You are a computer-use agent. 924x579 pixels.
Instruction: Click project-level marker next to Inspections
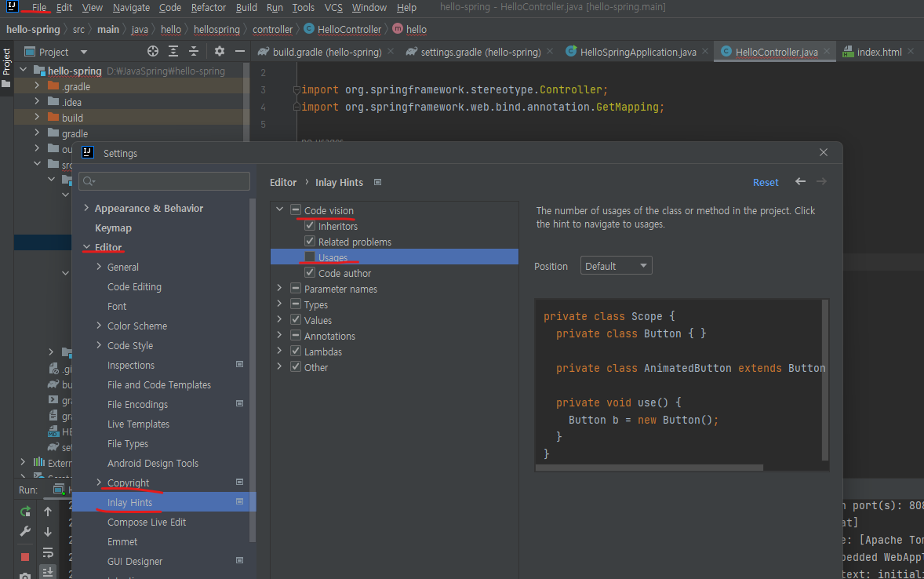tap(240, 364)
